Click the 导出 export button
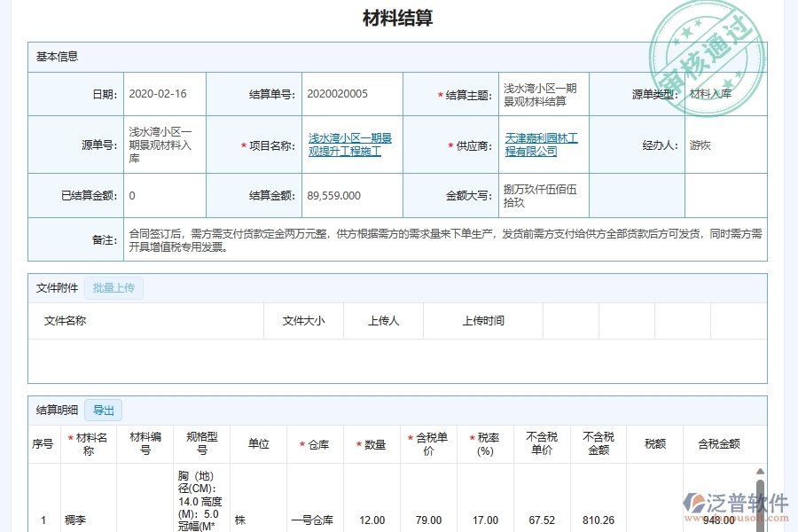Viewport: 798px width, 532px height. click(104, 410)
